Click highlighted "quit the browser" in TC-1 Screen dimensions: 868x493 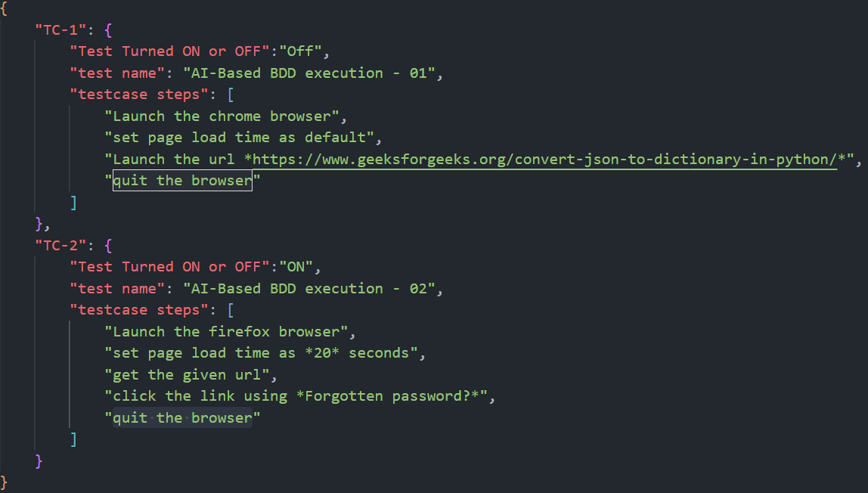182,181
